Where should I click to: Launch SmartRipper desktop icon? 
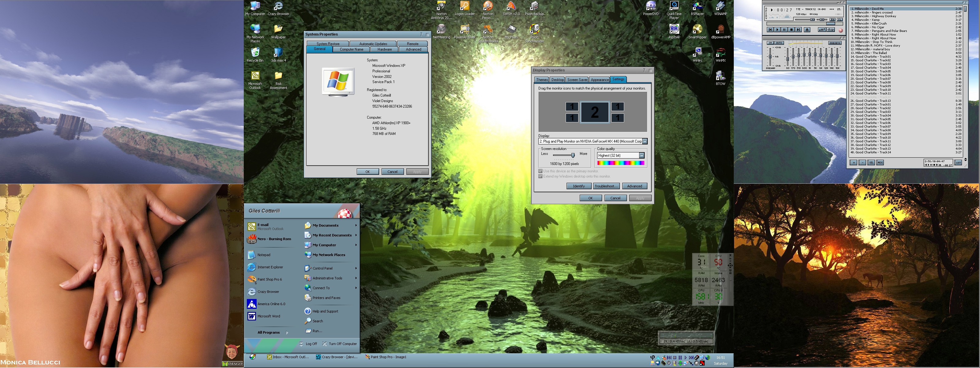(697, 32)
